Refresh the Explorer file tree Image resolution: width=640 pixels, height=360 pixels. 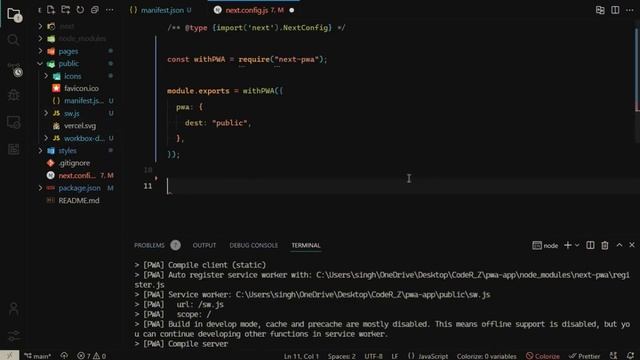(x=80, y=10)
